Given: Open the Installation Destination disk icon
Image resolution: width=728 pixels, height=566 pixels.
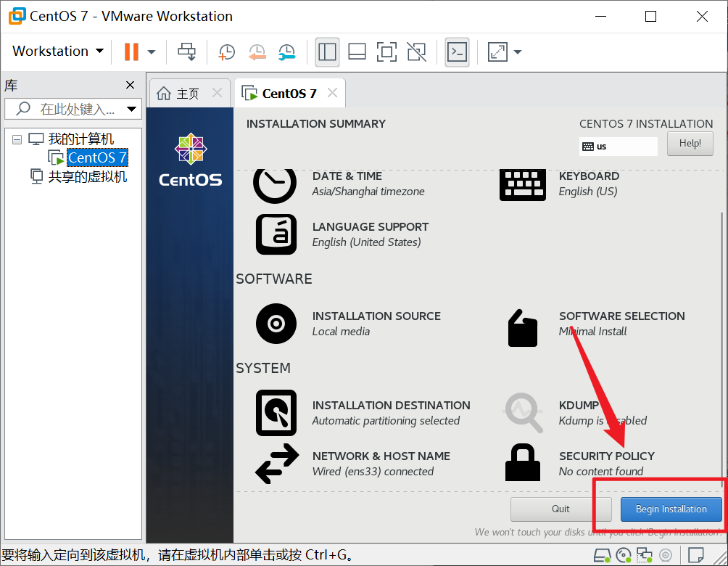Looking at the screenshot, I should point(276,413).
